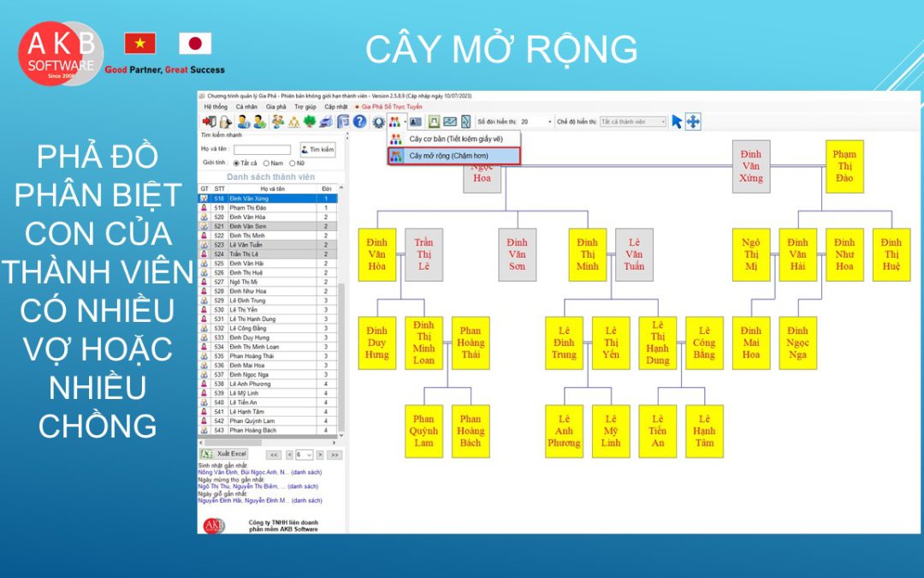Open 'Gia Phả Số Trực Tuyến' menu
Image resolution: width=924 pixels, height=578 pixels.
(x=391, y=107)
